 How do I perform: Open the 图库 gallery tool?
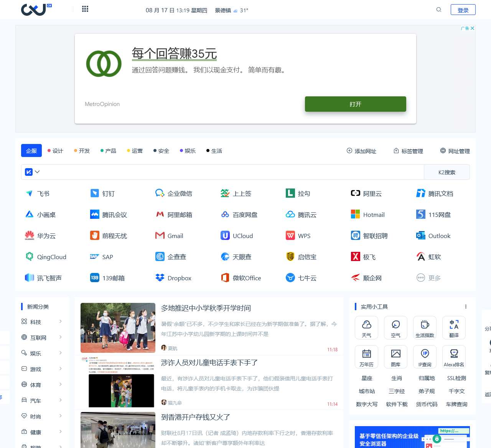point(395,357)
